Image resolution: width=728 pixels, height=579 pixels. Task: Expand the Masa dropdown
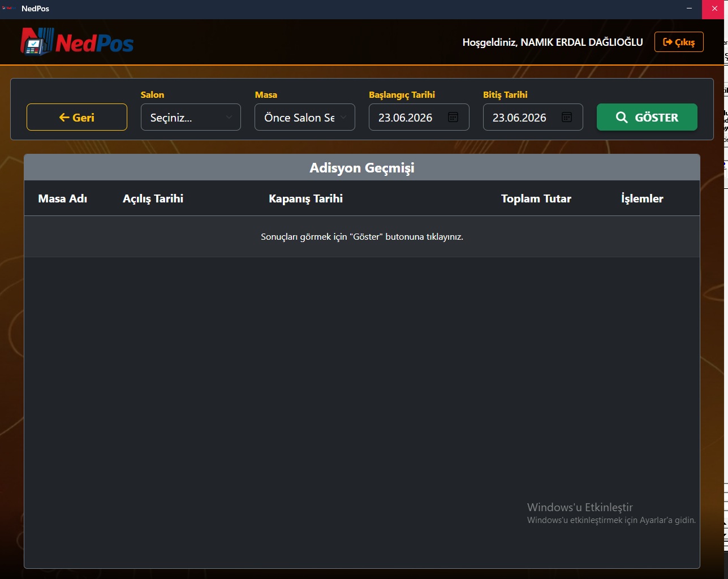pyautogui.click(x=305, y=117)
